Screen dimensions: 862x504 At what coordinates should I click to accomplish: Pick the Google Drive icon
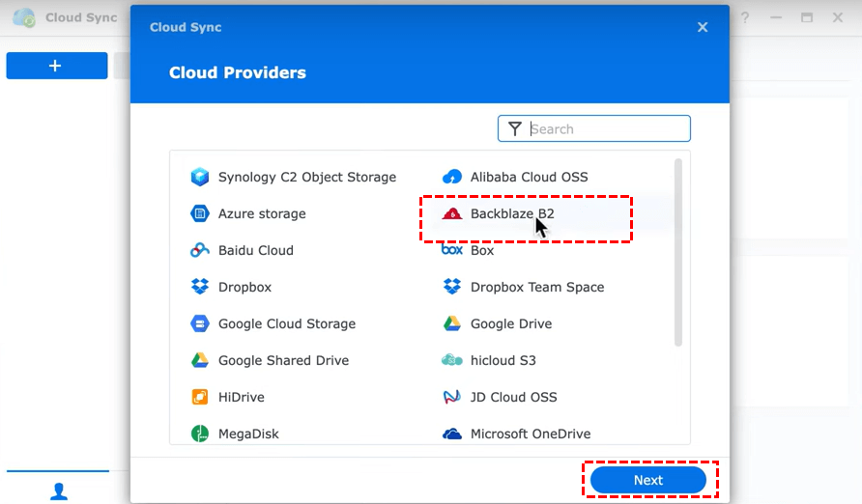tap(452, 323)
